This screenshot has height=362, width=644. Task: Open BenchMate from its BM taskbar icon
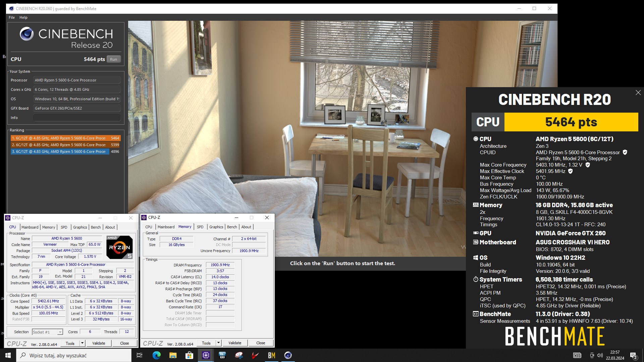coord(272,355)
